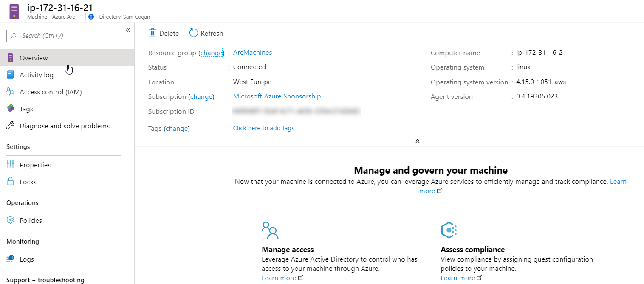Click the Operations section header
Viewport: 644px width, 284px height.
pos(23,203)
